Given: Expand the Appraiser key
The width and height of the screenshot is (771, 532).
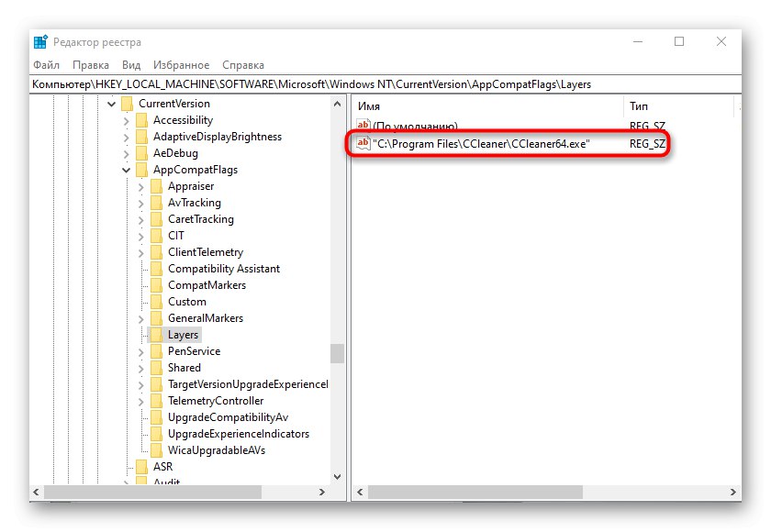Looking at the screenshot, I should tap(141, 187).
